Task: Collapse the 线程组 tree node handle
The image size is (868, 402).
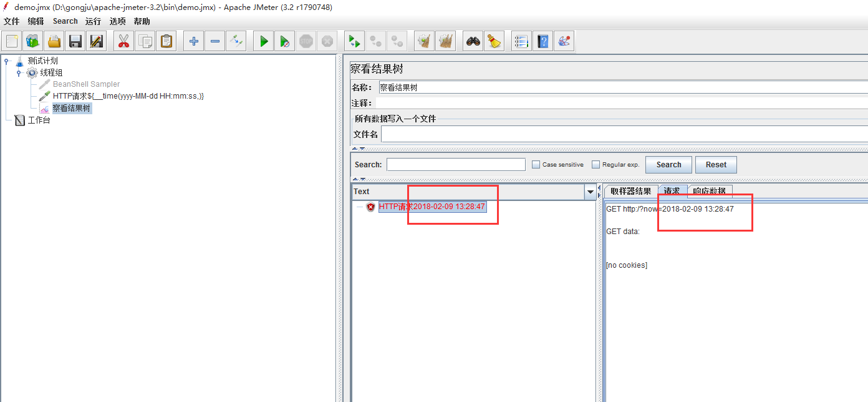Action: 19,73
